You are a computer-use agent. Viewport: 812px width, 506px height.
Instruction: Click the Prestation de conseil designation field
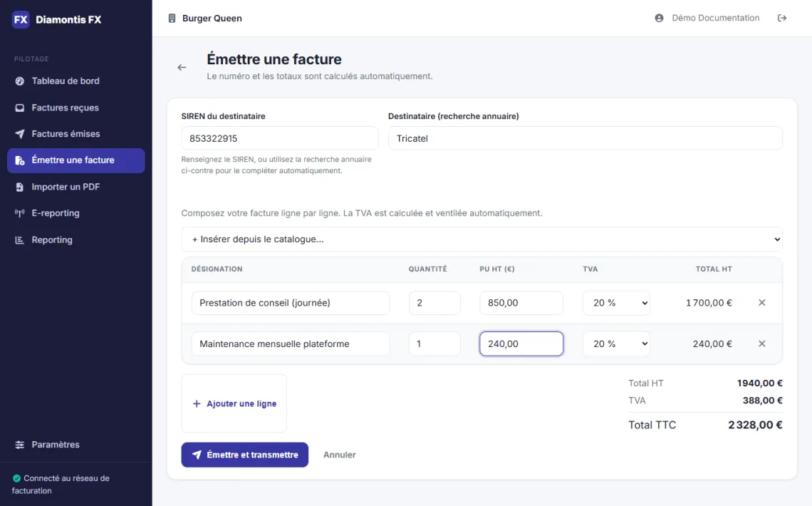(x=291, y=303)
